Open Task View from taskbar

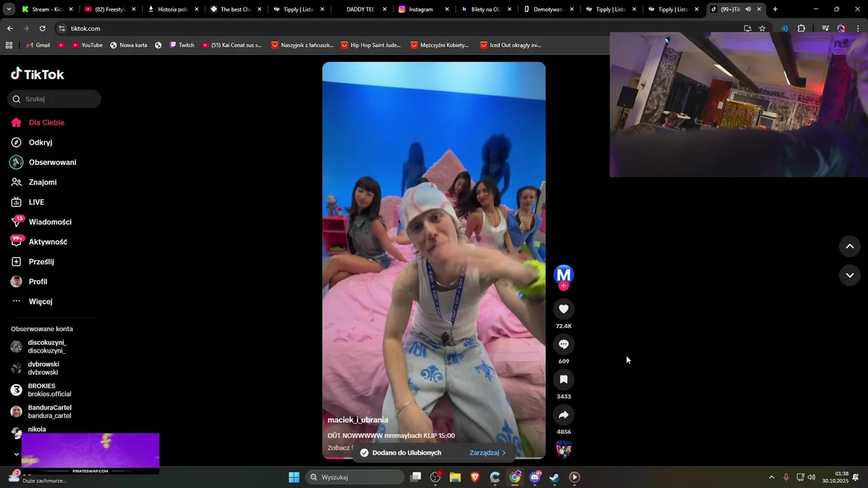(416, 477)
